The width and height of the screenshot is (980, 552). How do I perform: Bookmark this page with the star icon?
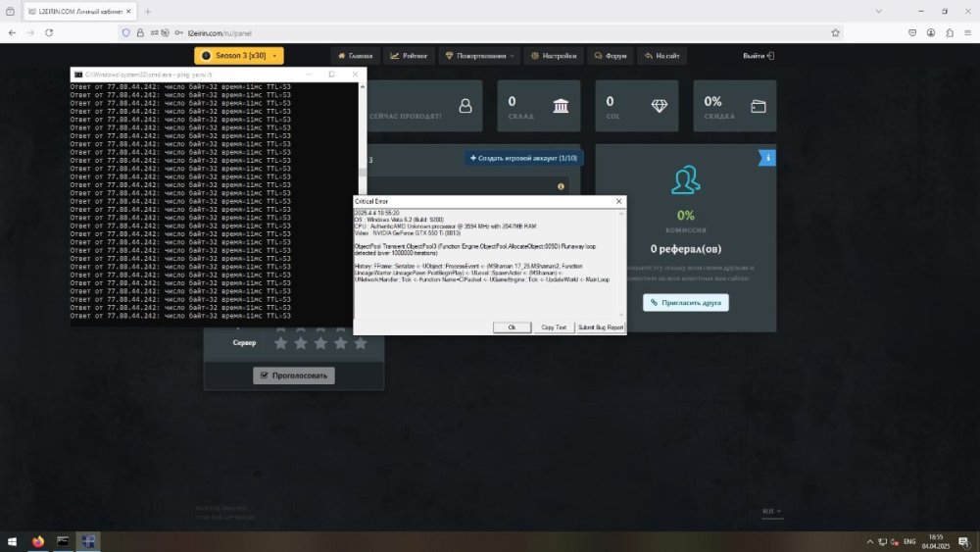point(835,32)
